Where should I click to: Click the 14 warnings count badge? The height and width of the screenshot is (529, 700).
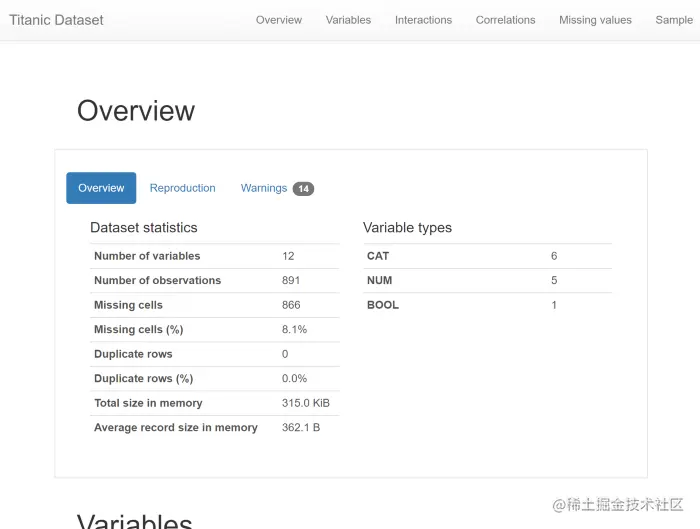(303, 189)
